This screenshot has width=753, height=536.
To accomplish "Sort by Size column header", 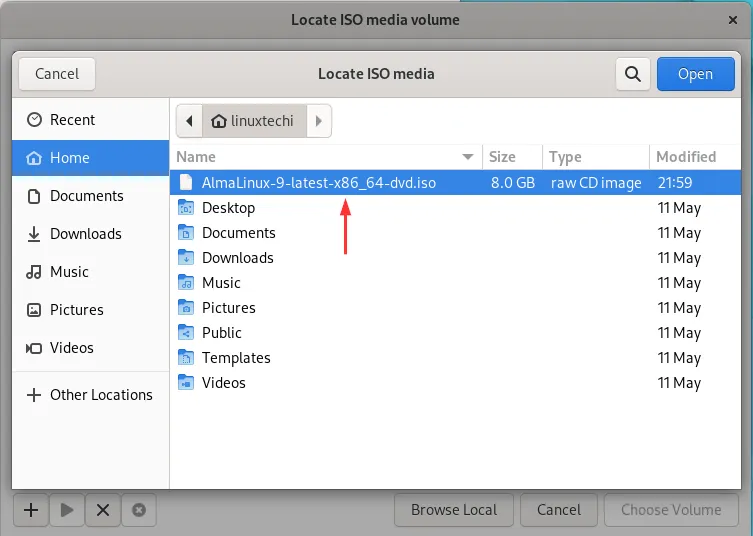I will [x=512, y=157].
